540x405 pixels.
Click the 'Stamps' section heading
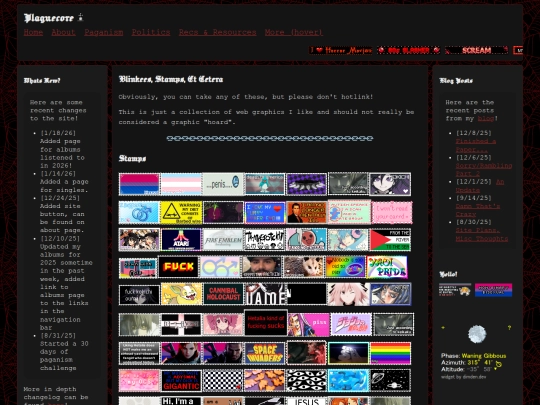tap(132, 158)
